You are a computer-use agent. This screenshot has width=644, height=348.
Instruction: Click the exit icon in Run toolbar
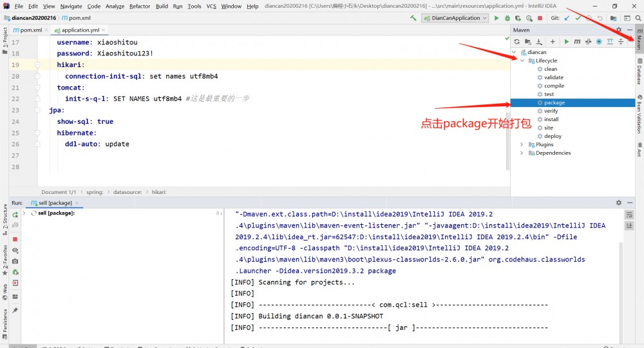(x=15, y=283)
